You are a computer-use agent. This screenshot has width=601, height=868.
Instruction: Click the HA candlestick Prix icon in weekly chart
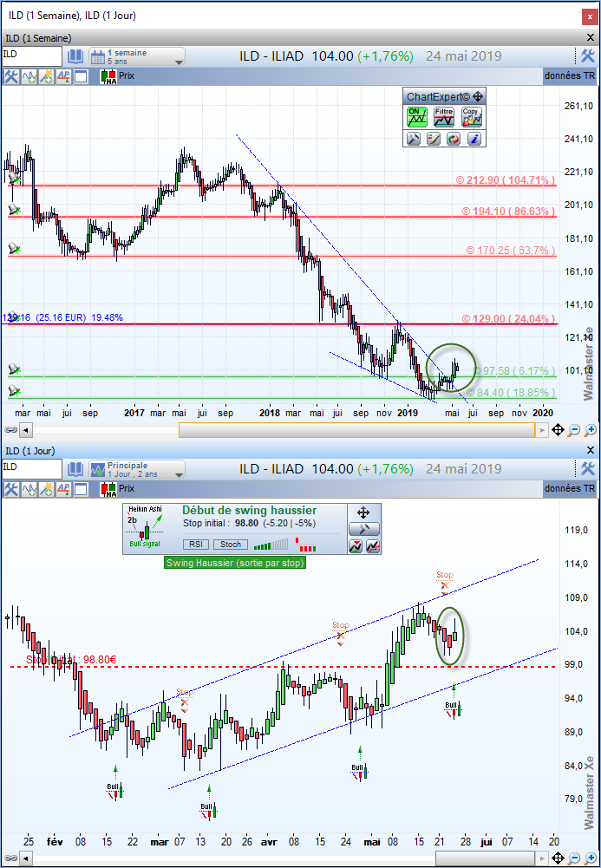pos(108,76)
